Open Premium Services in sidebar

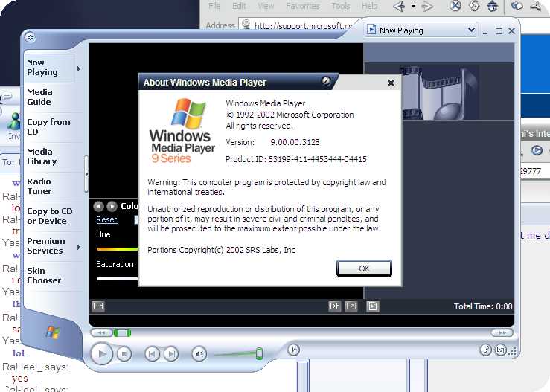[x=46, y=245]
